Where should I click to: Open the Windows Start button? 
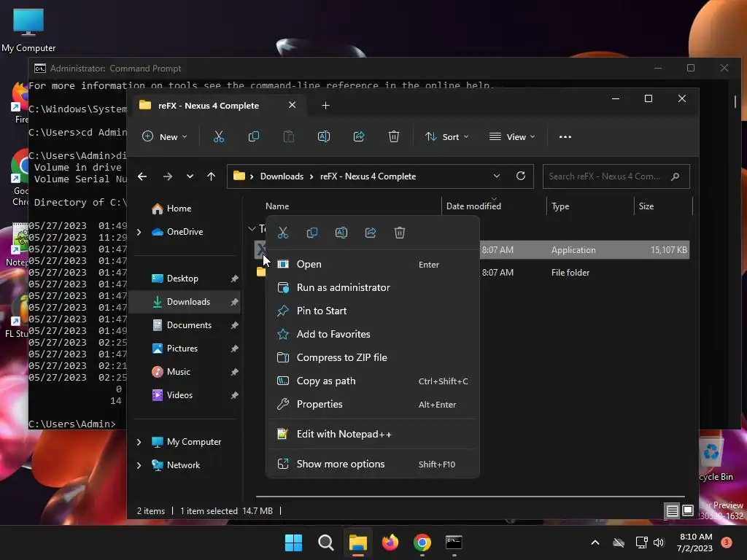pyautogui.click(x=293, y=542)
